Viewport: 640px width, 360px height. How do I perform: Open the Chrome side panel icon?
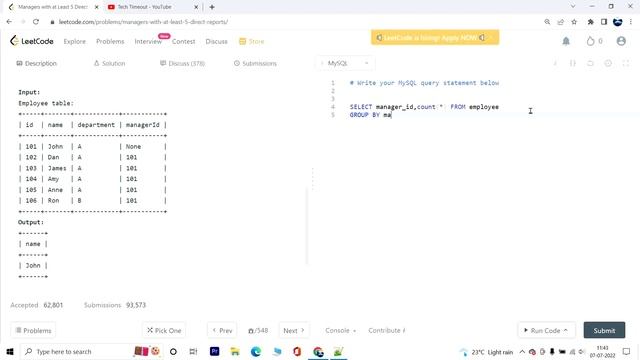(x=604, y=22)
